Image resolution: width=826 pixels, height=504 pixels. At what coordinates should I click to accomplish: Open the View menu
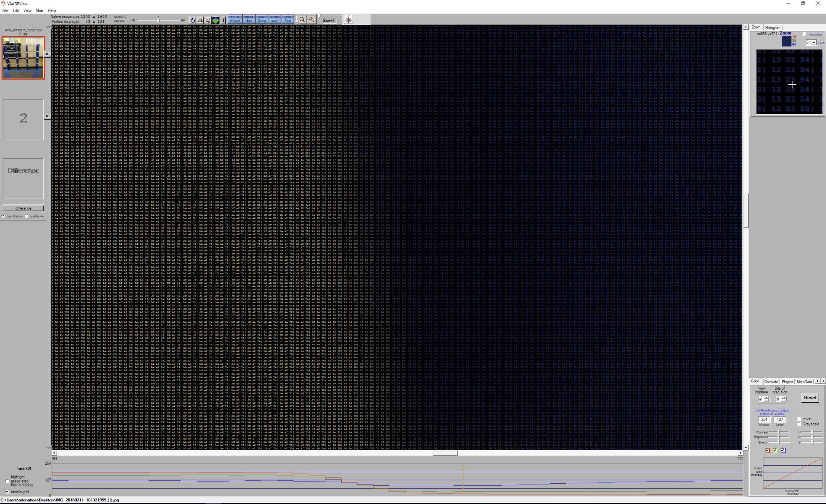[x=27, y=11]
